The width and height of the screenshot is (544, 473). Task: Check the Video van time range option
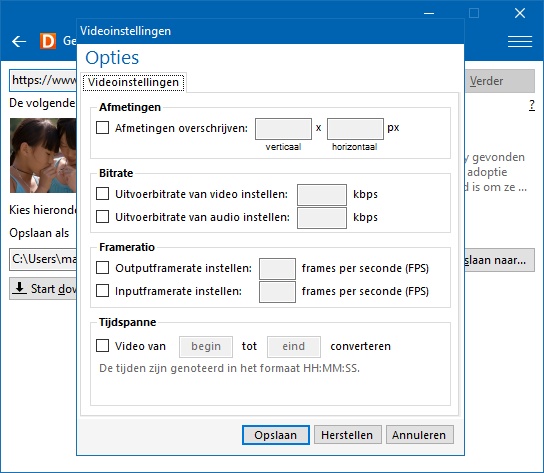[102, 346]
